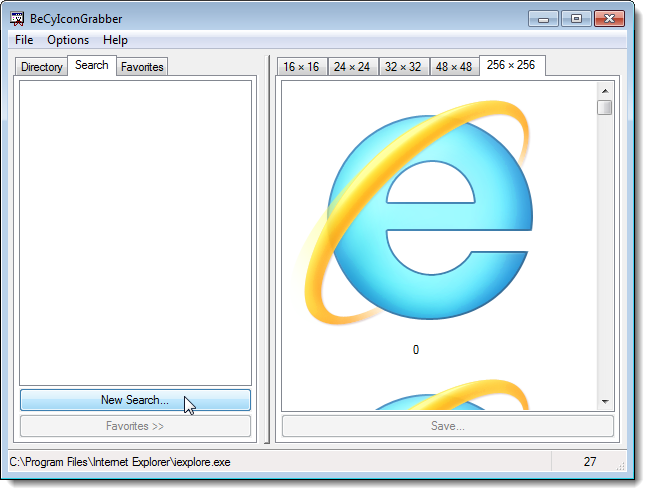Click the icon list scroll up arrow
This screenshot has height=495, width=650.
coord(605,91)
